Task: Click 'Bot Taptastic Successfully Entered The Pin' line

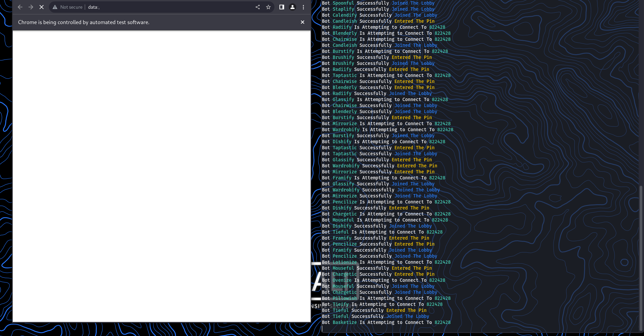Action: click(378, 148)
